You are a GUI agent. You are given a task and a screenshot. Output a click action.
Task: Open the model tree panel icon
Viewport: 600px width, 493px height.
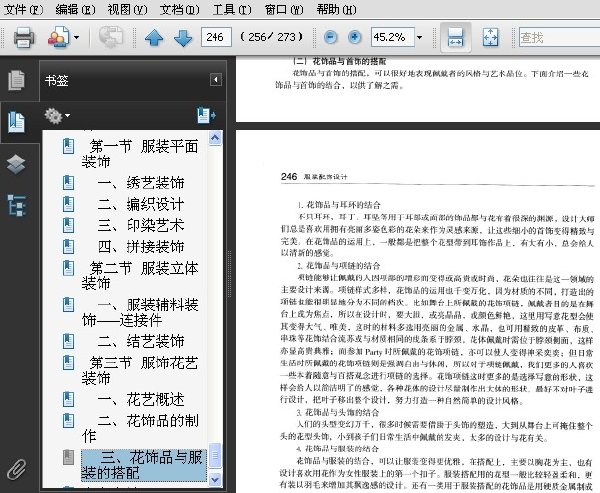point(16,205)
